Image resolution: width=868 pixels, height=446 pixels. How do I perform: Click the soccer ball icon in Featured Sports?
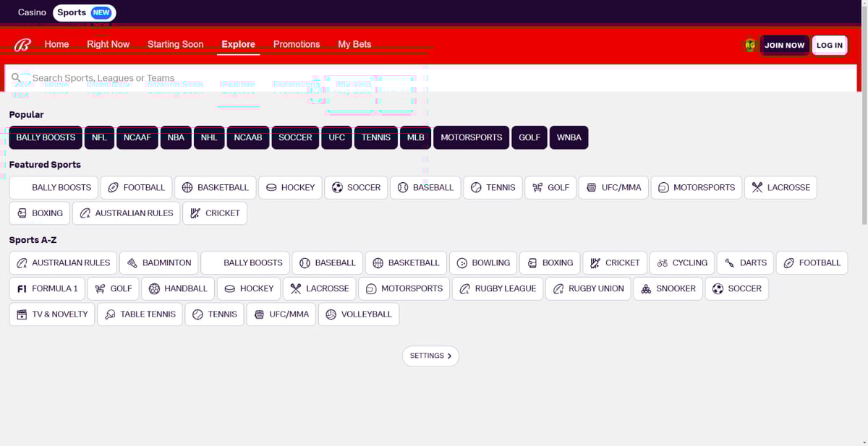click(x=337, y=188)
